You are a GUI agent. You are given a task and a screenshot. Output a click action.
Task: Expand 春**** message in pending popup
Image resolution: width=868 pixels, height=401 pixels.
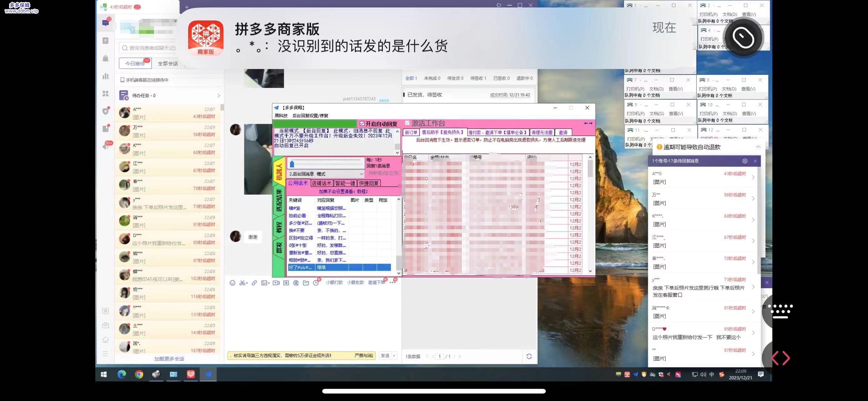pos(753,262)
